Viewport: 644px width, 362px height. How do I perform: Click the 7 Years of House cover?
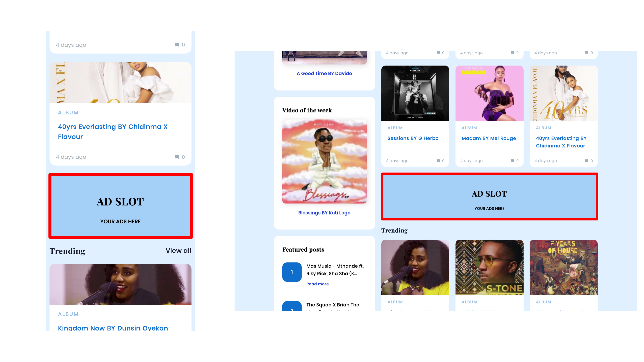point(563,267)
